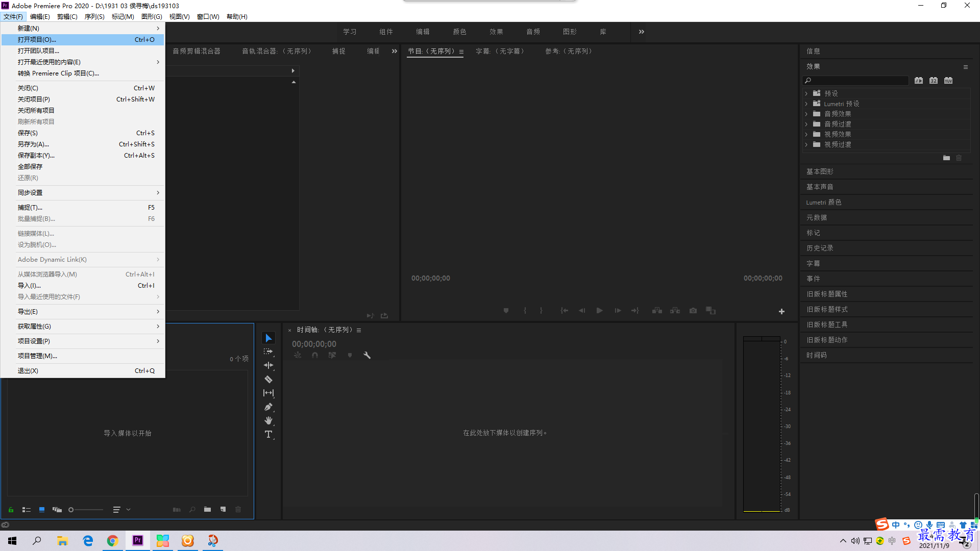Click New Item icon in project panel
The height and width of the screenshot is (551, 980).
223,509
